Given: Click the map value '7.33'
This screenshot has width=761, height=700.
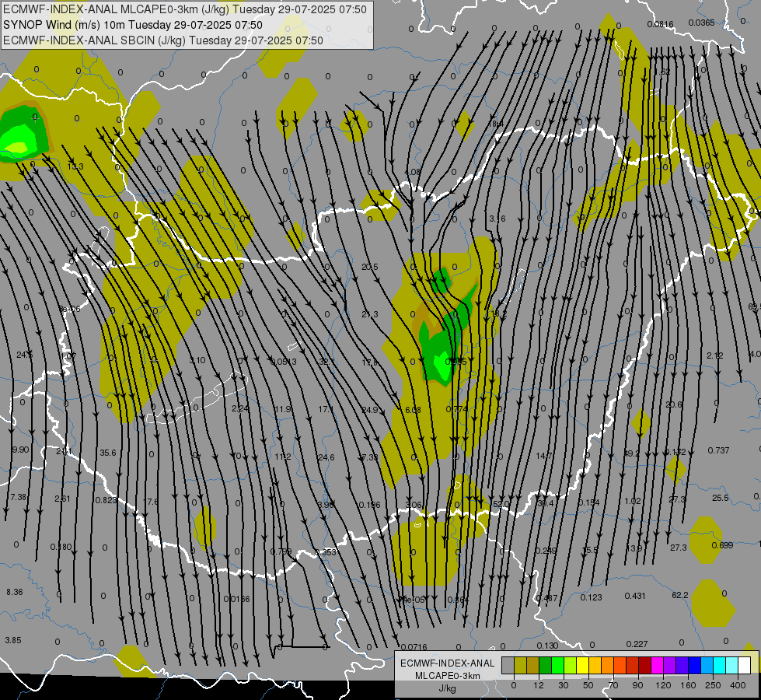Looking at the screenshot, I should (x=370, y=457).
